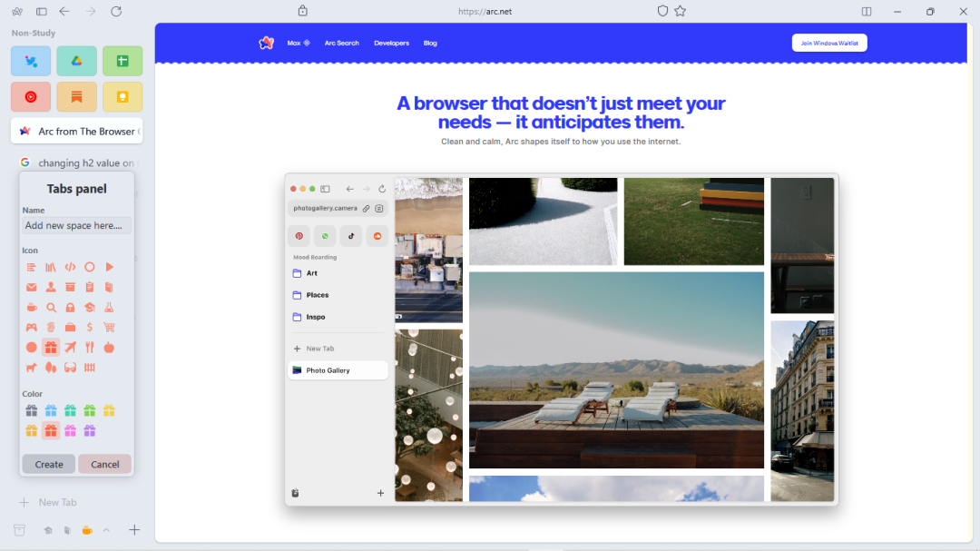The image size is (980, 551).
Task: Open the Max menu in site header
Action: [x=298, y=43]
